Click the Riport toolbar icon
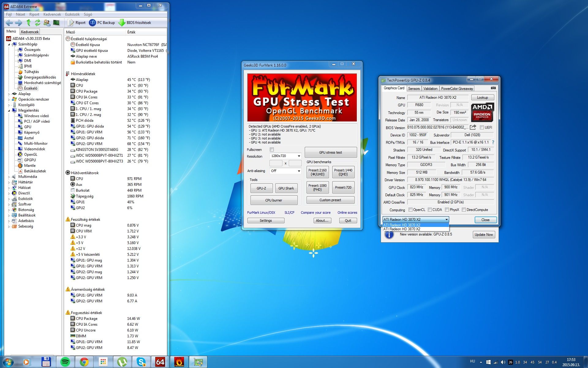588x368 pixels. (x=71, y=23)
